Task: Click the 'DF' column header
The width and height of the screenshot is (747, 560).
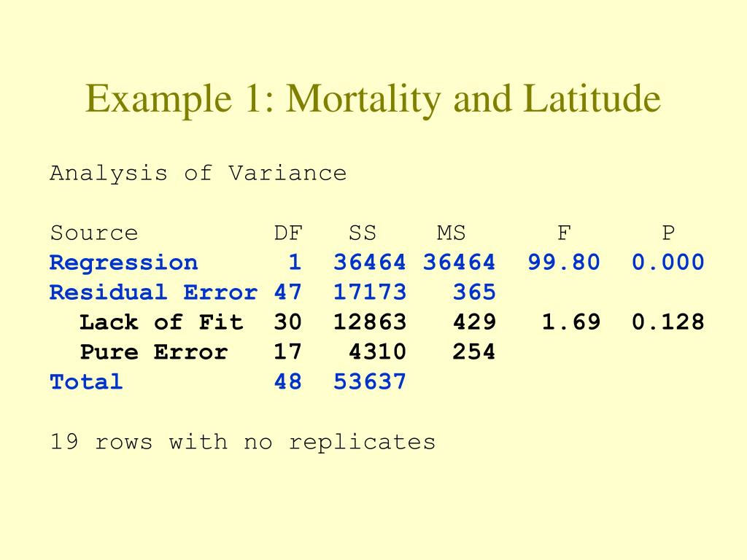Action: [288, 233]
